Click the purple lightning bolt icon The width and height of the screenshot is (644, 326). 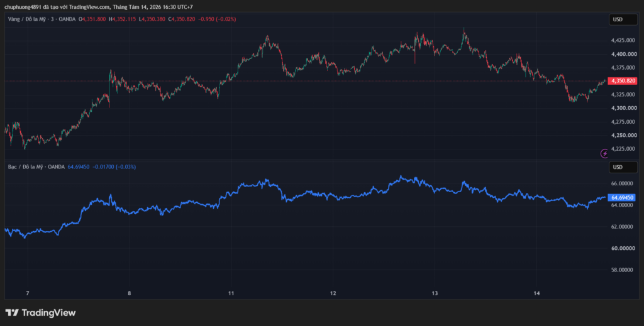pyautogui.click(x=604, y=153)
